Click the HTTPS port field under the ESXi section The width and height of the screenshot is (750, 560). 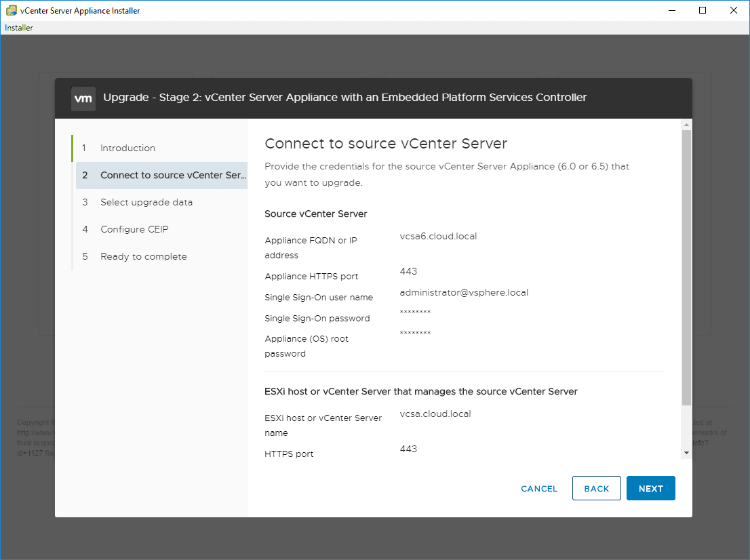click(409, 449)
